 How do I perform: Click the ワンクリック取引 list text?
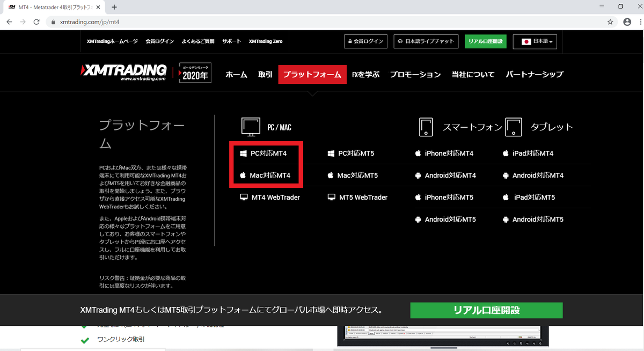[x=121, y=340]
